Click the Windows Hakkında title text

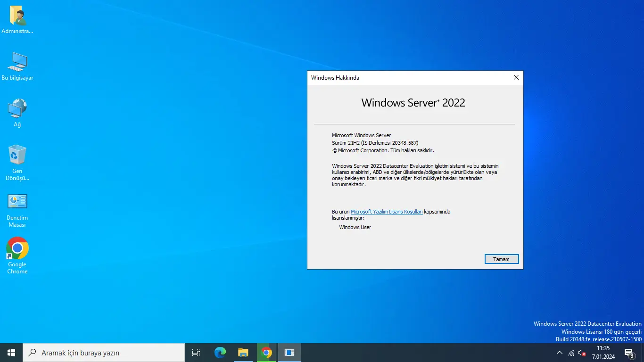click(x=335, y=78)
